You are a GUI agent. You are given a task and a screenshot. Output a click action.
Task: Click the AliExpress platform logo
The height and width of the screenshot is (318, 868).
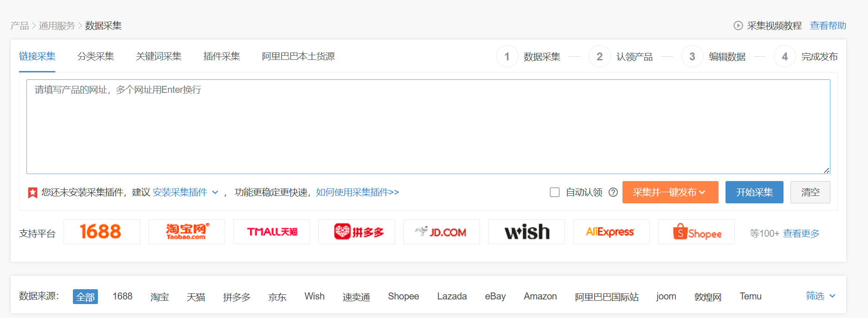tap(611, 232)
